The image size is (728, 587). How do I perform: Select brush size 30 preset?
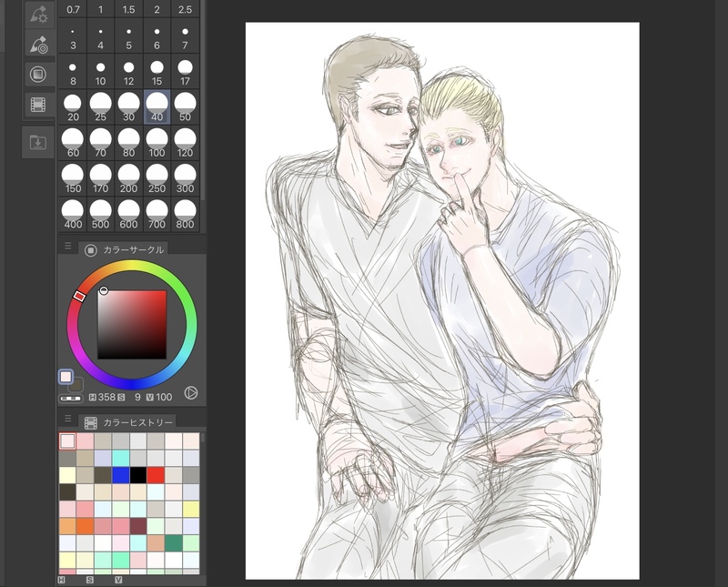click(128, 107)
